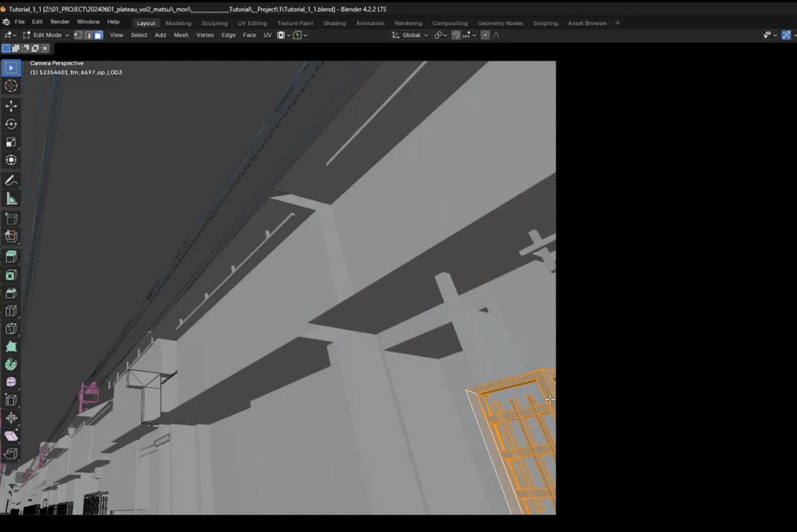The height and width of the screenshot is (532, 797).
Task: Select the Cursor tool in toolbar
Action: (11, 86)
